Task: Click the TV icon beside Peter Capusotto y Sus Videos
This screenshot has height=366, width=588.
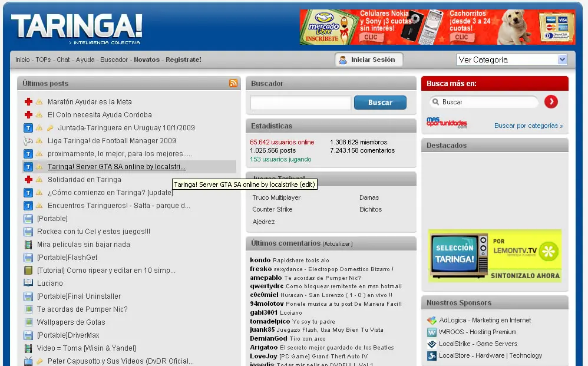Action: [x=28, y=361]
